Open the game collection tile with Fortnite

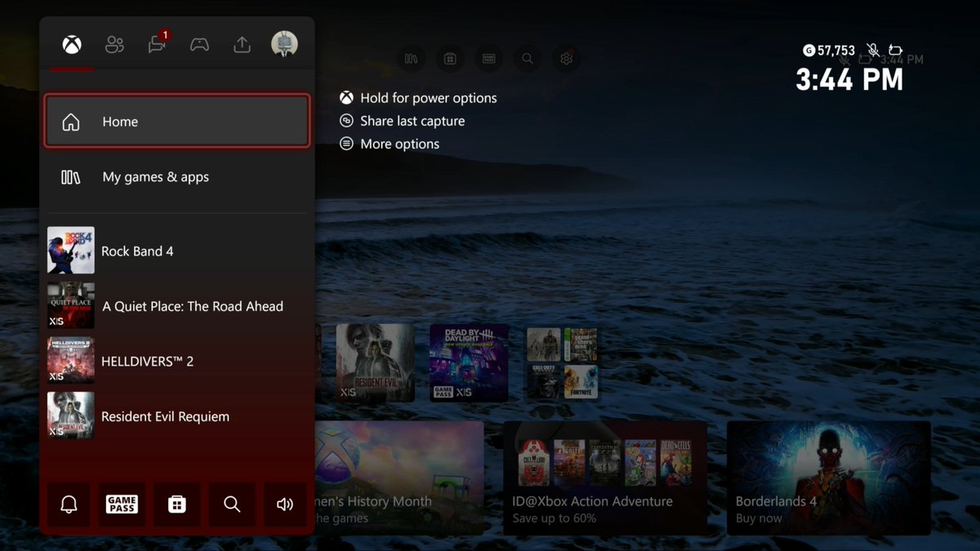[563, 362]
